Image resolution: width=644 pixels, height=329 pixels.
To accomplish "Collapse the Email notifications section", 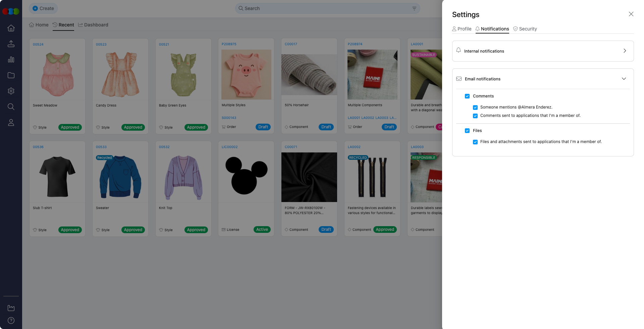I will pyautogui.click(x=624, y=79).
